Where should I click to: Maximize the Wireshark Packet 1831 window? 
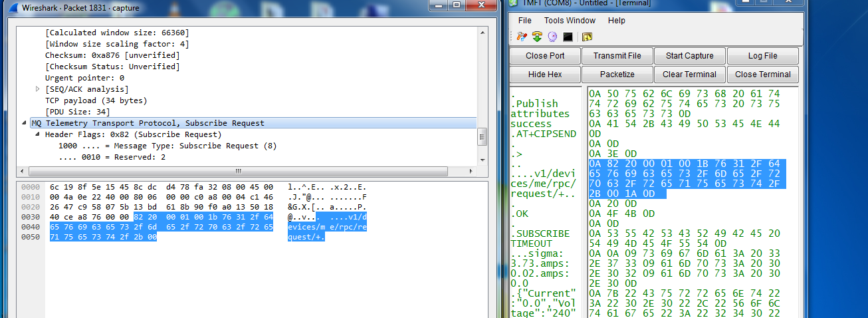[456, 4]
